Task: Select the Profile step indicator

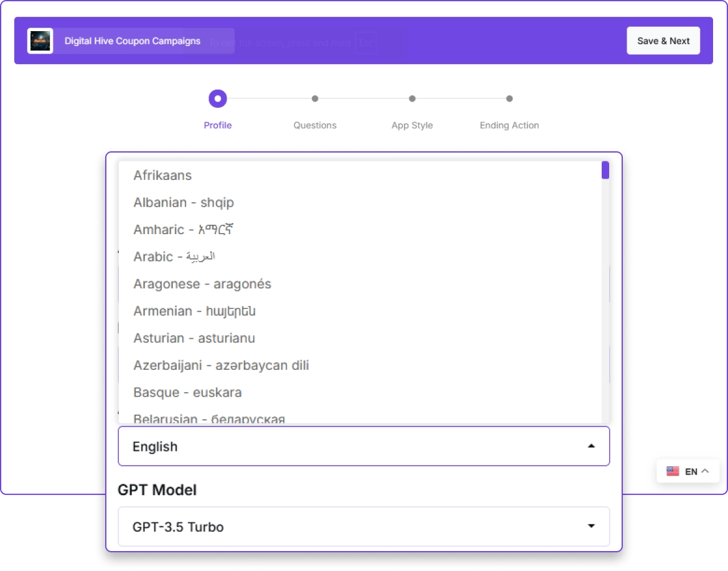Action: coord(218,99)
